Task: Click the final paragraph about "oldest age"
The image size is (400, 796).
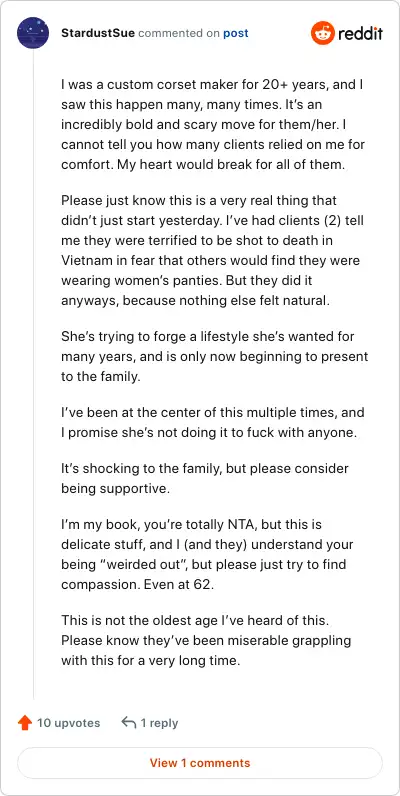Action: tap(206, 640)
